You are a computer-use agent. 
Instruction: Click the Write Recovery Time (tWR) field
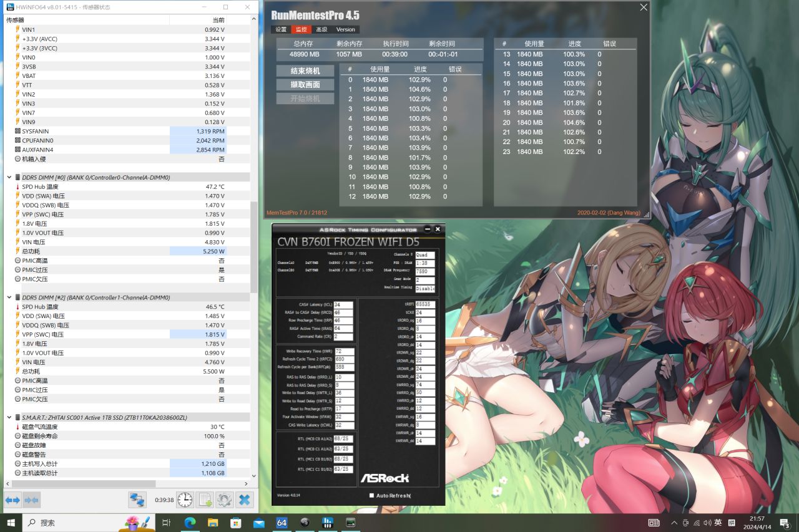pyautogui.click(x=344, y=352)
